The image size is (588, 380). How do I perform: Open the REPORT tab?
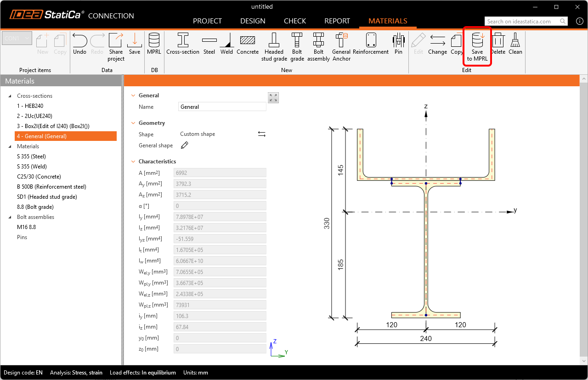[337, 21]
